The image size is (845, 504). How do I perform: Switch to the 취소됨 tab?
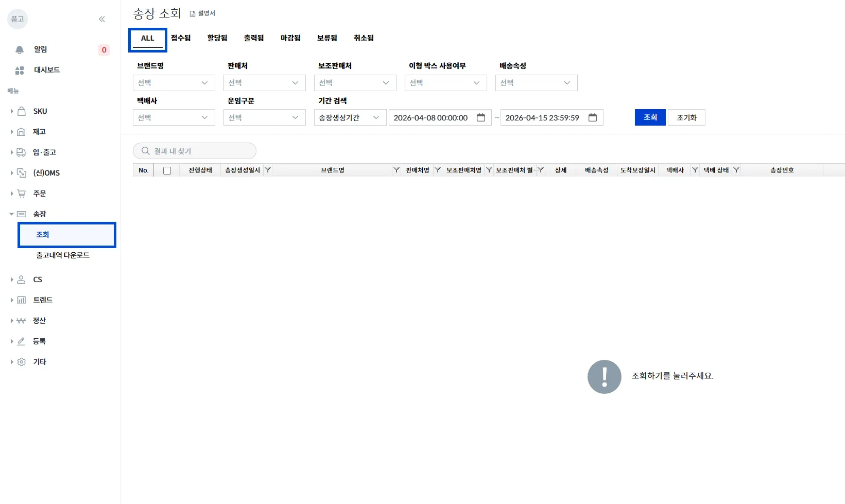coord(364,38)
